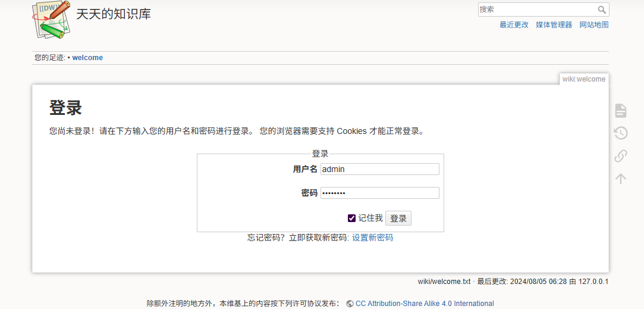
Task: Follow the welcome breadcrumb link
Action: pyautogui.click(x=87, y=58)
